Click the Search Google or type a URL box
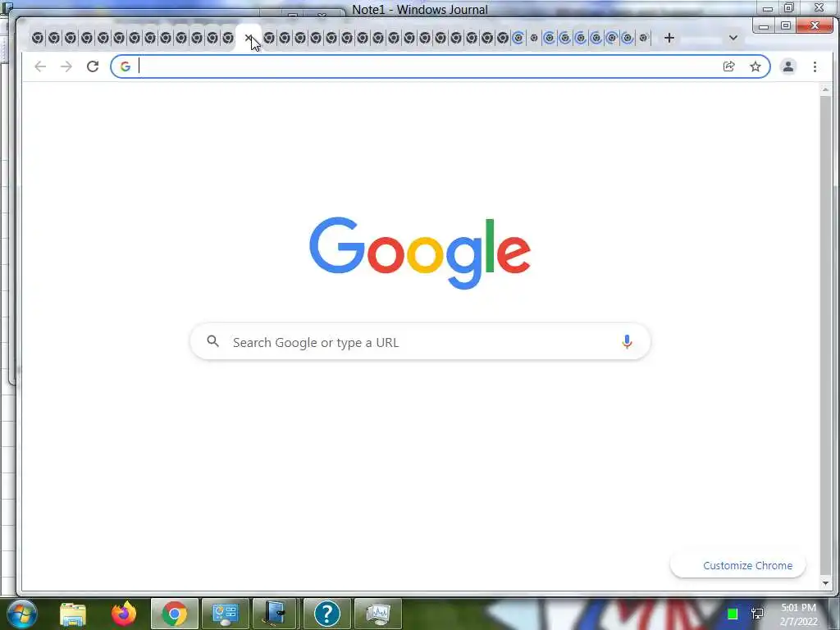 coord(421,342)
